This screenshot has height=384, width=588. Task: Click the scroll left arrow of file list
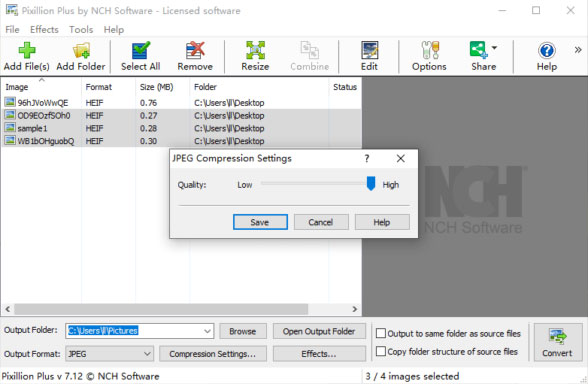(8, 309)
